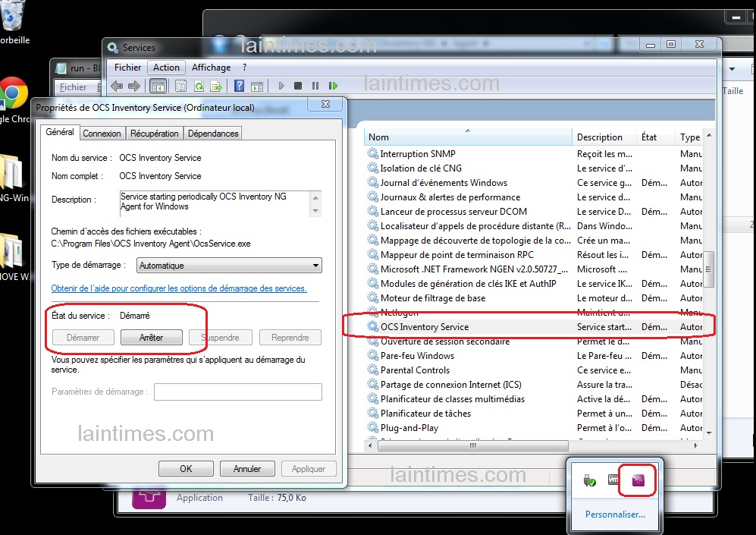
Task: Click the VMware Tools tray icon
Action: [x=613, y=480]
